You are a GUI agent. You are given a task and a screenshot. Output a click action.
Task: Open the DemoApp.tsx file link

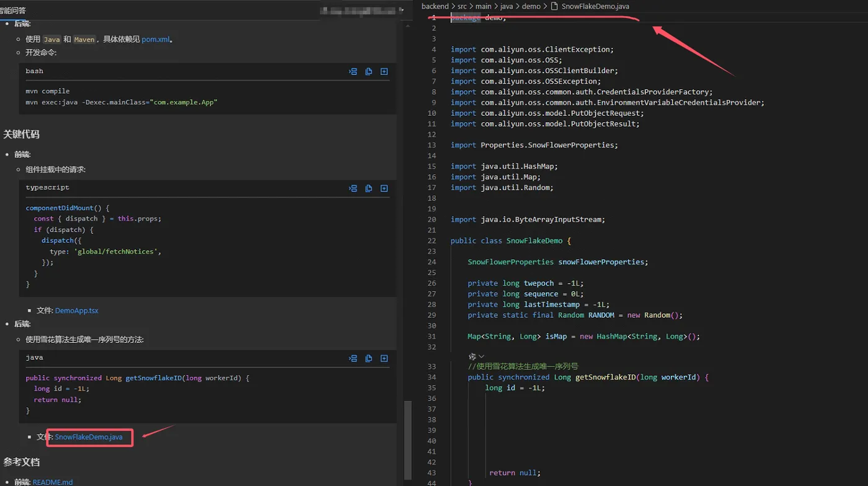click(76, 311)
